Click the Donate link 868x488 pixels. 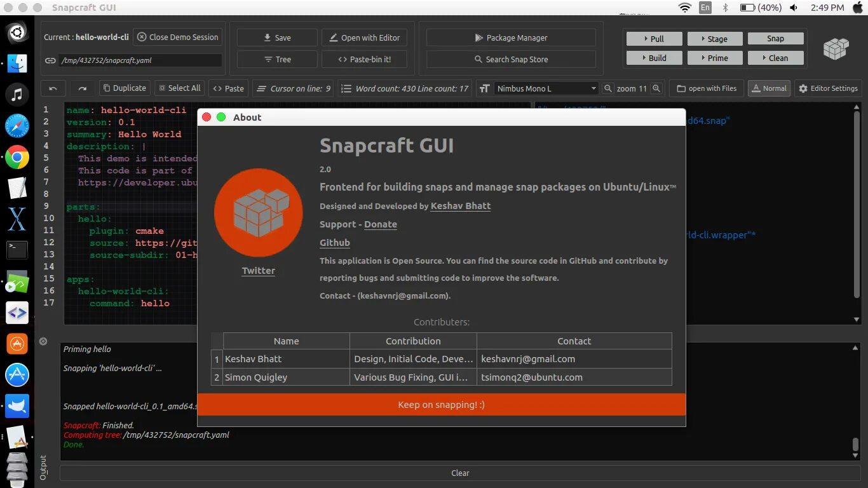[381, 224]
